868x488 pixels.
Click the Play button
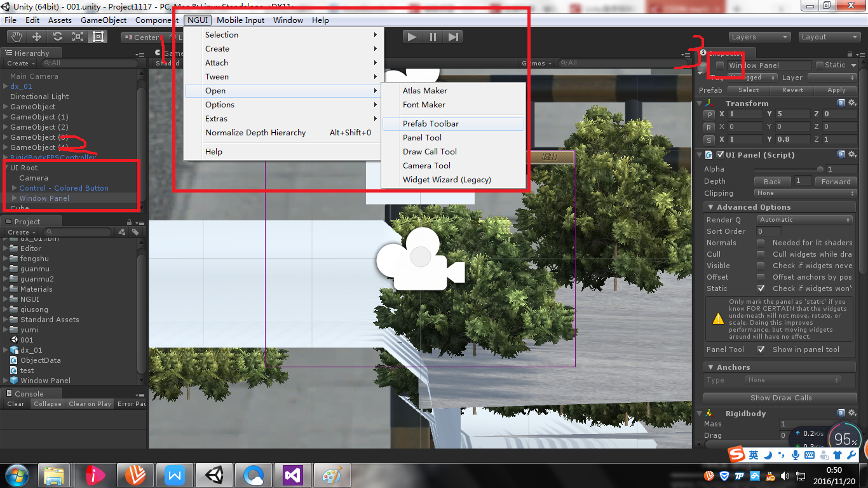[x=412, y=37]
